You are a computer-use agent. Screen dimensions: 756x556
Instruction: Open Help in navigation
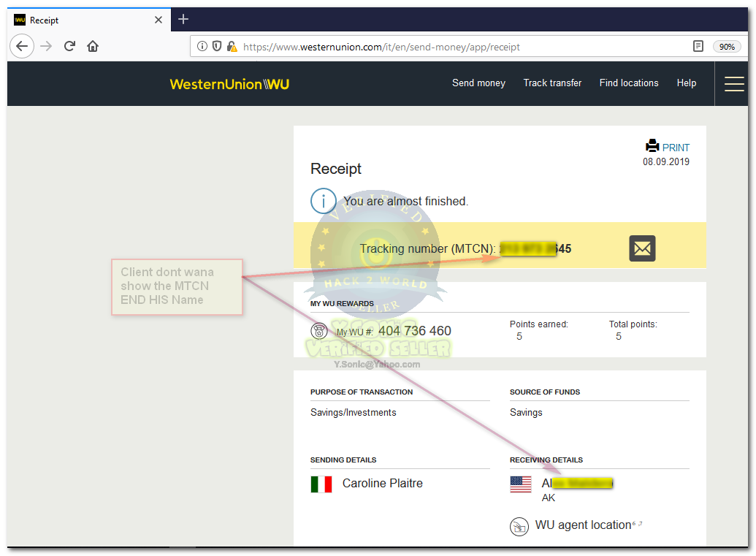(x=686, y=83)
